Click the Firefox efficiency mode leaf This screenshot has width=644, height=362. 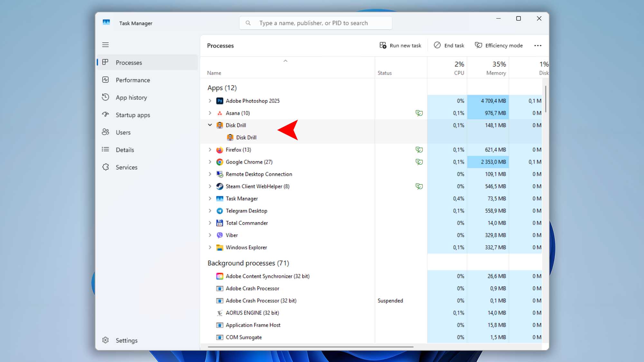pos(419,150)
